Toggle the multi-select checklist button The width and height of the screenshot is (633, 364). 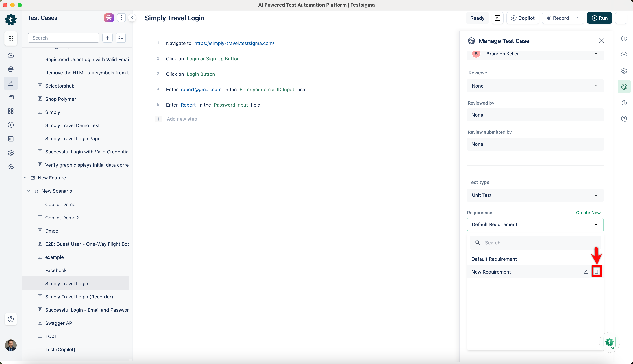[121, 38]
